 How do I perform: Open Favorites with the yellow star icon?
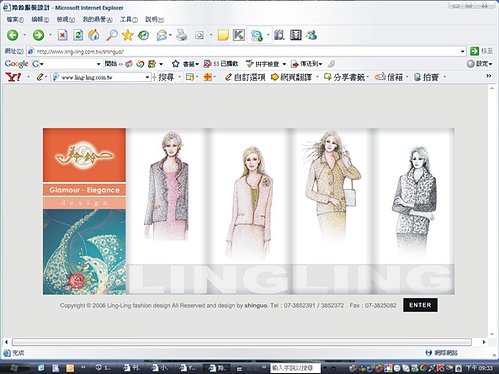[128, 35]
